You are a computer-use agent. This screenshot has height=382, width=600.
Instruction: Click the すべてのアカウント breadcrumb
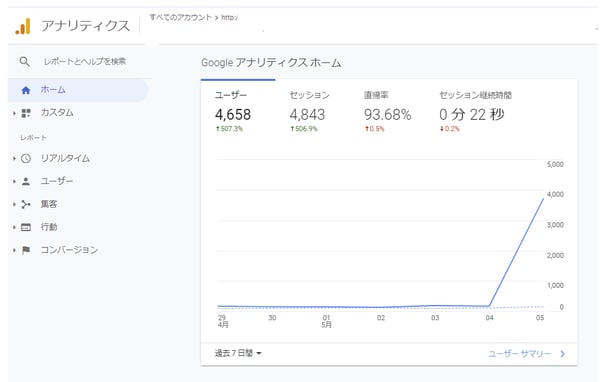(x=180, y=17)
